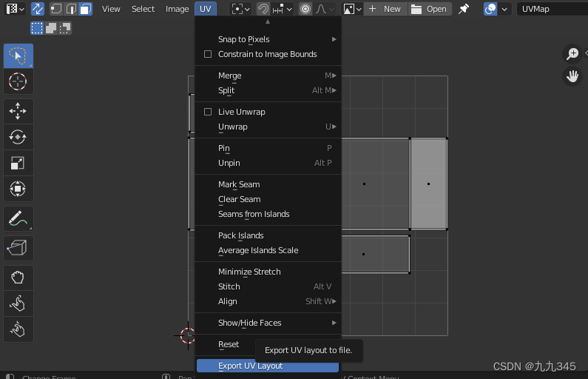
Task: Browse linked images dropdown
Action: [352, 9]
